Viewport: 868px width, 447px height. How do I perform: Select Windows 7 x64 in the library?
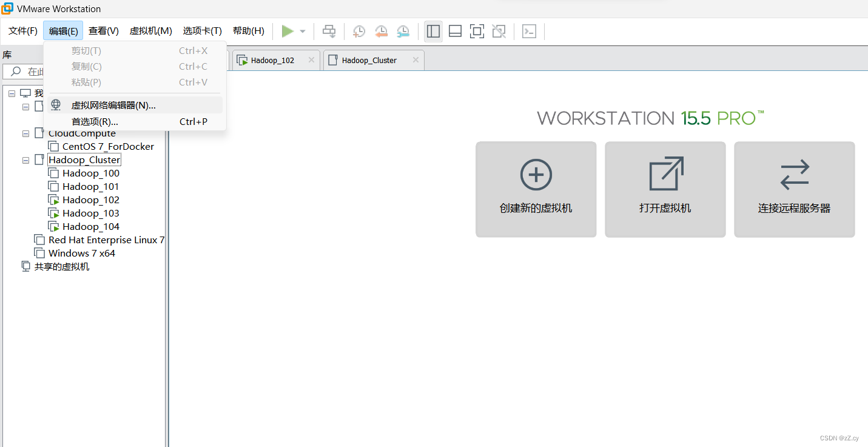click(82, 254)
